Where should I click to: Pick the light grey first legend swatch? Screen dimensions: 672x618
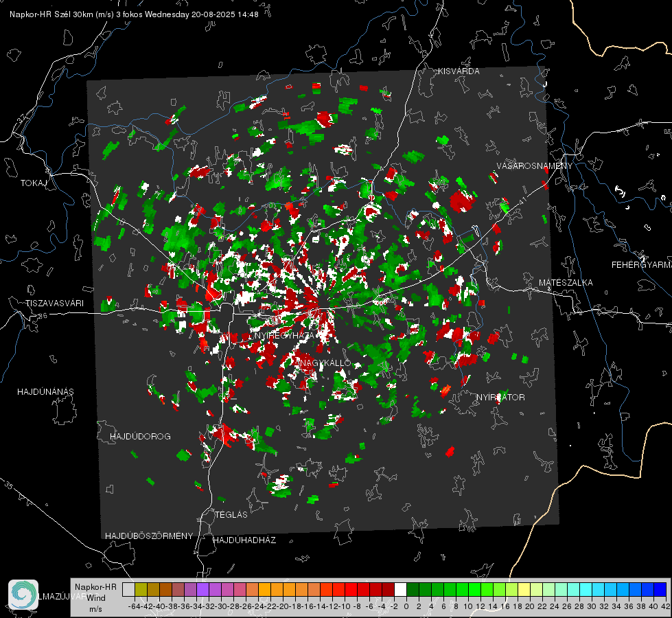pyautogui.click(x=128, y=589)
